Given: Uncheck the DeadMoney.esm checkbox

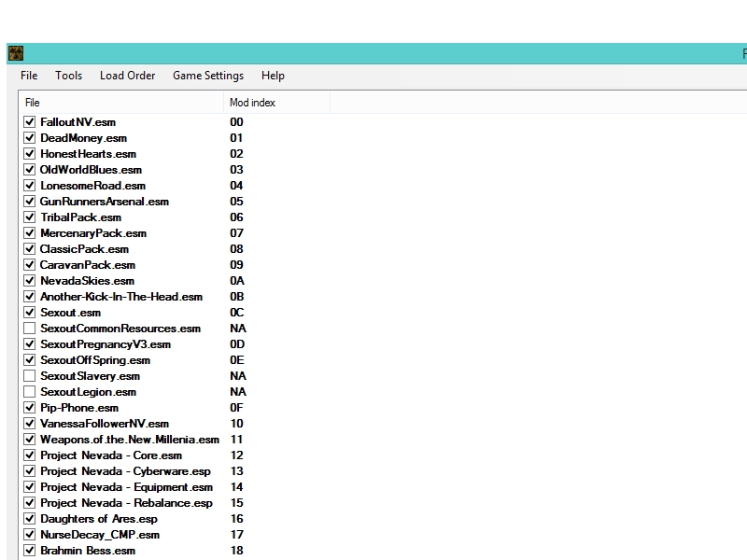Looking at the screenshot, I should coord(30,137).
